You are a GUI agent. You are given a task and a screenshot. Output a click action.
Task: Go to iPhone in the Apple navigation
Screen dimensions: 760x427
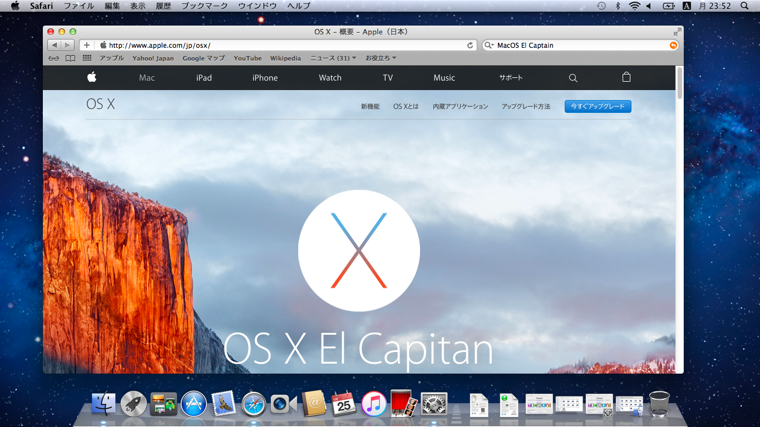[x=265, y=78]
